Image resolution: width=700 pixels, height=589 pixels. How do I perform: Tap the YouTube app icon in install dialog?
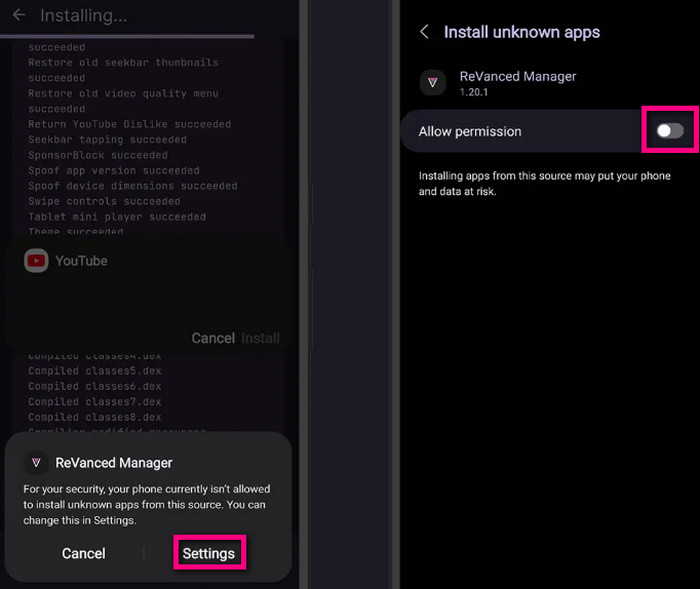pos(36,261)
